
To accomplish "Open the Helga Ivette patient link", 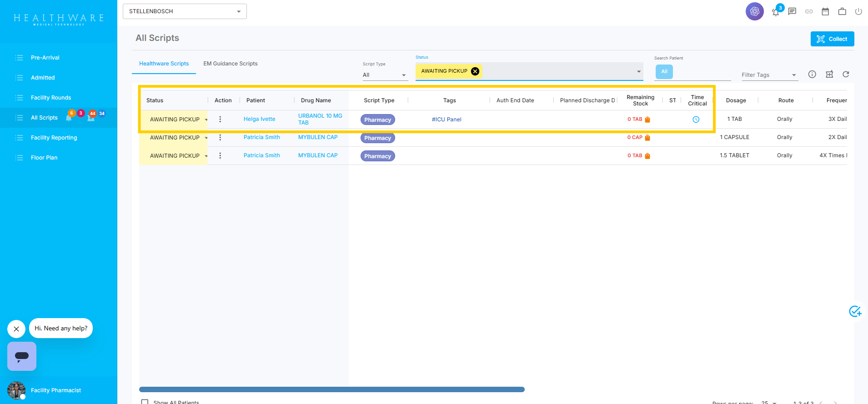I will point(260,119).
